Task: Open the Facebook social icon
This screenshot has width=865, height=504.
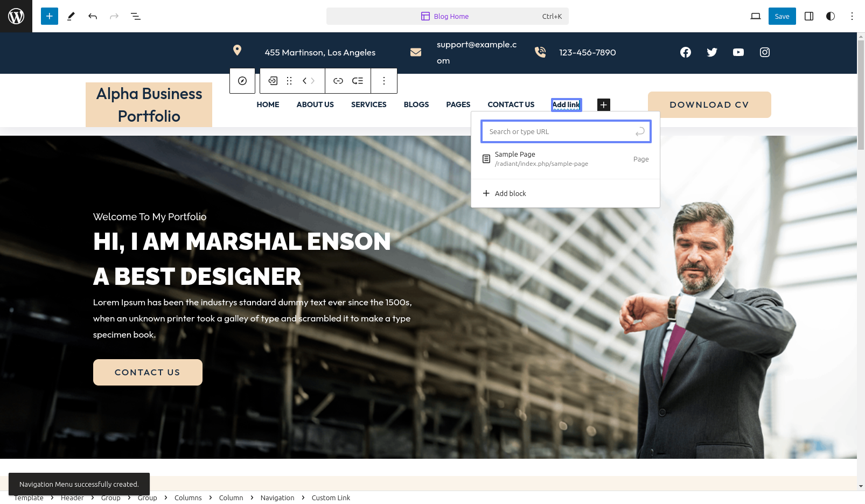Action: coord(686,52)
